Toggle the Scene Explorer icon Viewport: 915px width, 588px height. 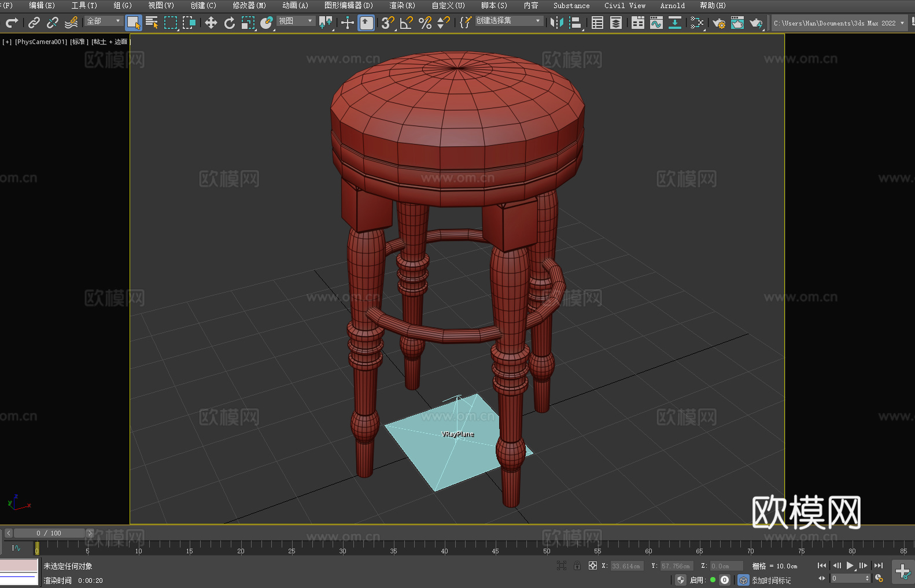[x=597, y=23]
